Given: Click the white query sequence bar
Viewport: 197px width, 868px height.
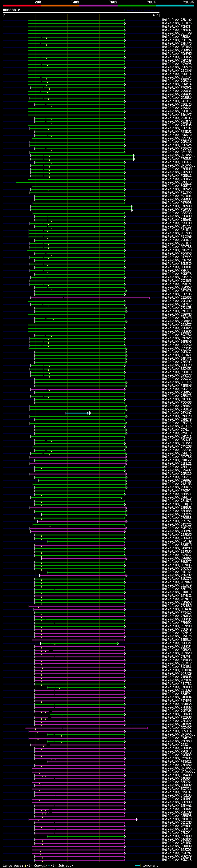Looking at the screenshot, I should (x=81, y=13).
